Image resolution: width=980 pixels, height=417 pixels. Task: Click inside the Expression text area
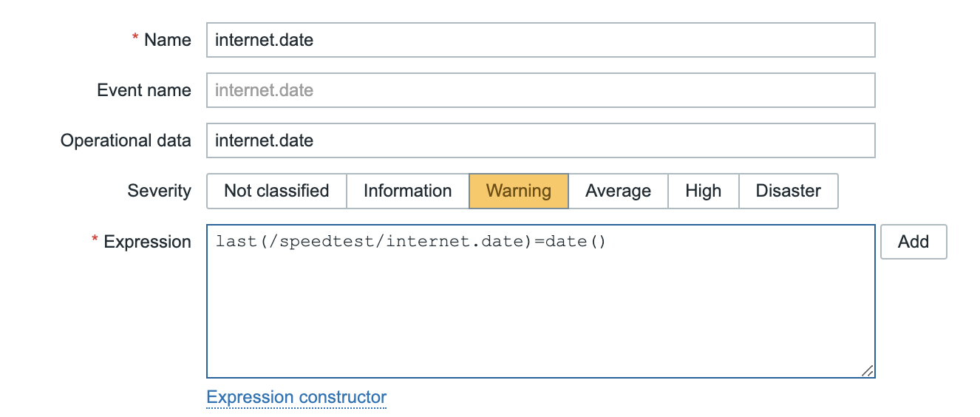click(x=540, y=311)
